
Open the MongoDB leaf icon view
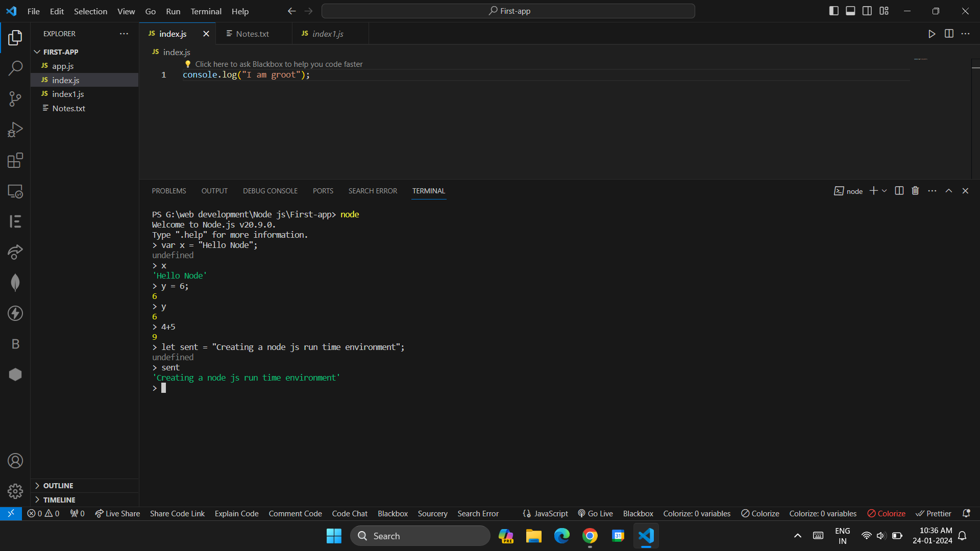tap(15, 283)
